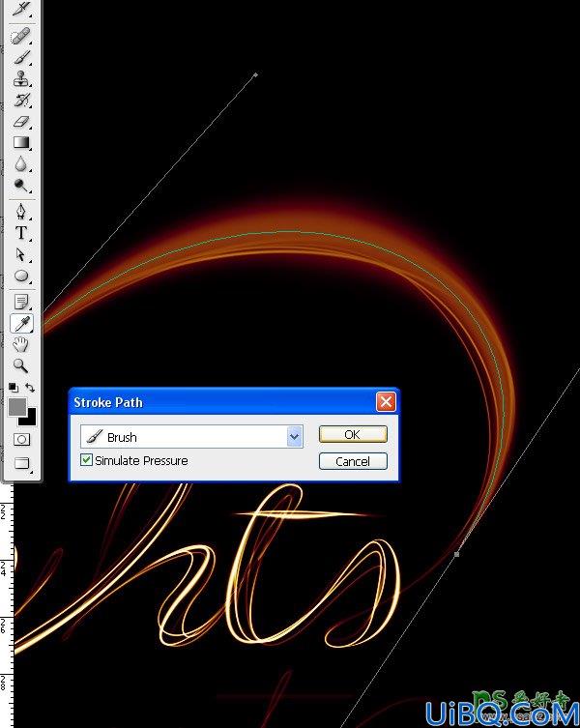580x728 pixels.
Task: Click the upper path handle anchor point
Action: (255, 74)
